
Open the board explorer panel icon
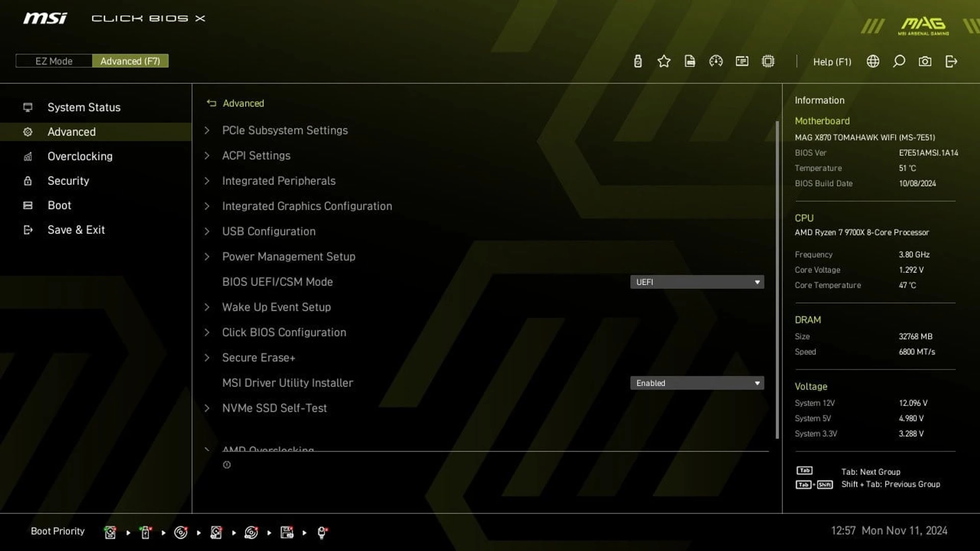742,61
